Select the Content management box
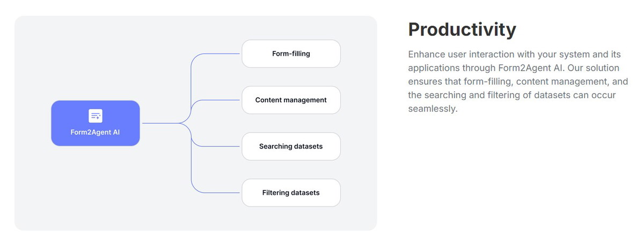This screenshot has width=644, height=251. click(x=291, y=100)
